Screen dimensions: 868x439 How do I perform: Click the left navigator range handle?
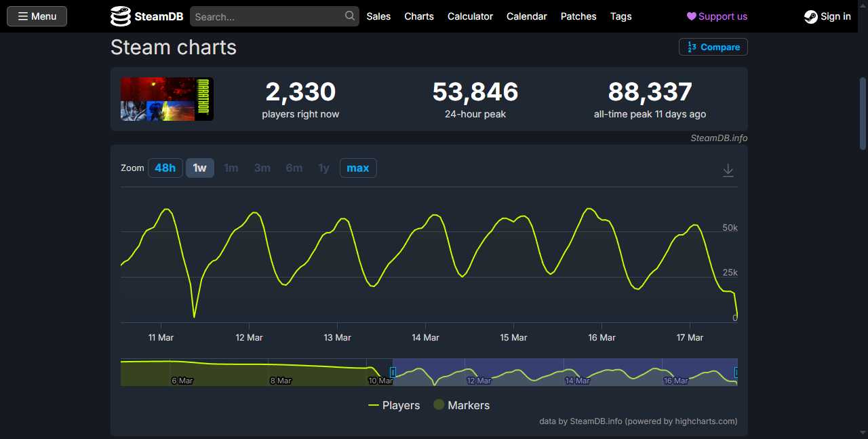pos(393,373)
